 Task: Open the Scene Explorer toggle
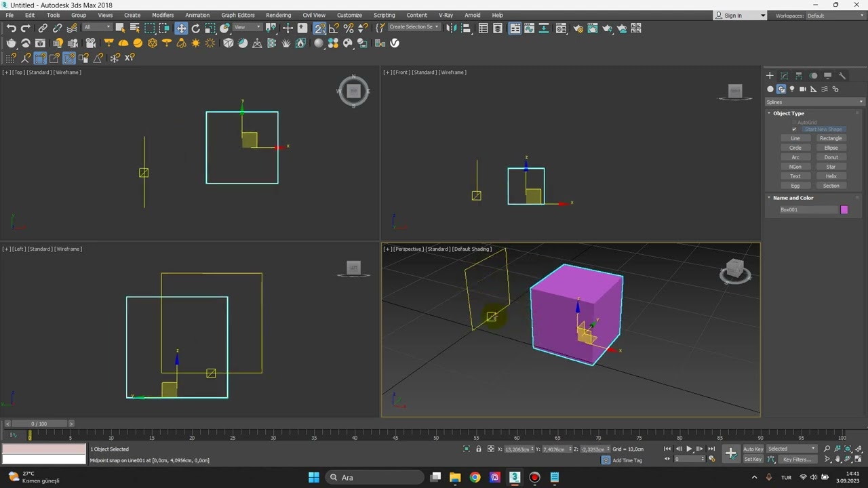tap(483, 28)
